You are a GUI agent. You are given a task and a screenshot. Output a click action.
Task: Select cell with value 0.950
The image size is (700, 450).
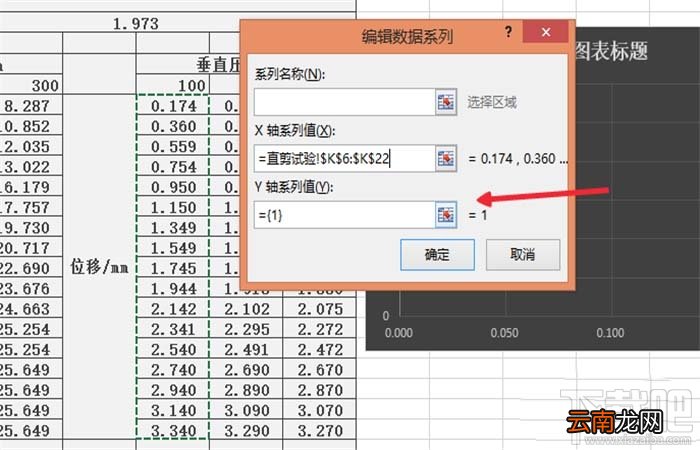coord(173,187)
